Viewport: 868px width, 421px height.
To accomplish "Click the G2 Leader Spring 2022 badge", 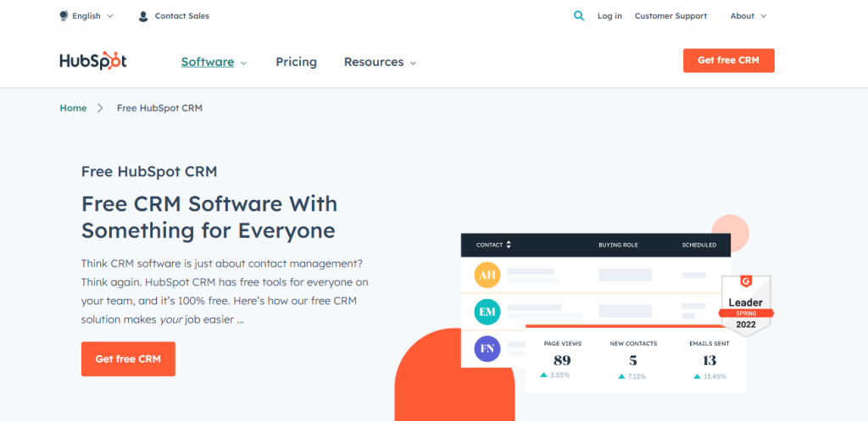I will [x=746, y=306].
